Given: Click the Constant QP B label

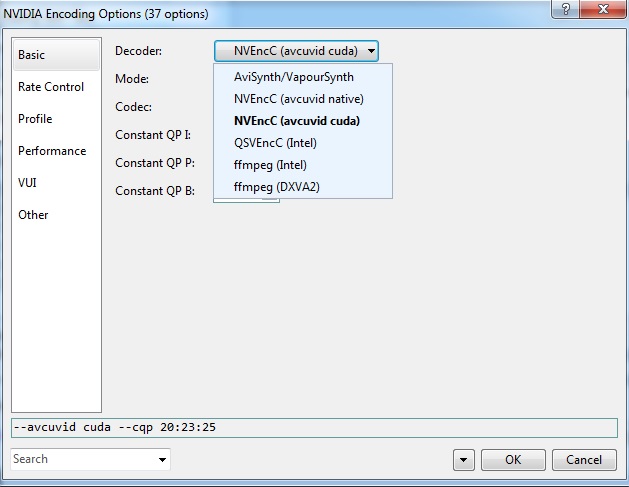Looking at the screenshot, I should coord(155,191).
